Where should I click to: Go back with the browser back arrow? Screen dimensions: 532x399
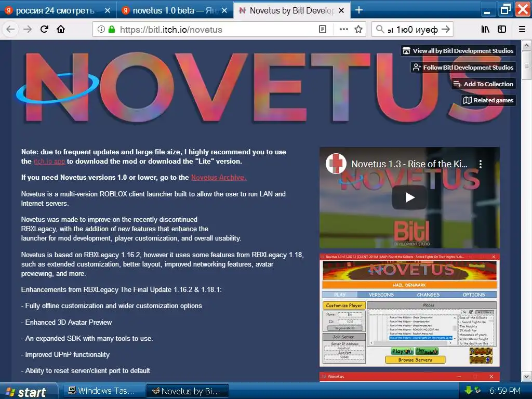click(10, 29)
